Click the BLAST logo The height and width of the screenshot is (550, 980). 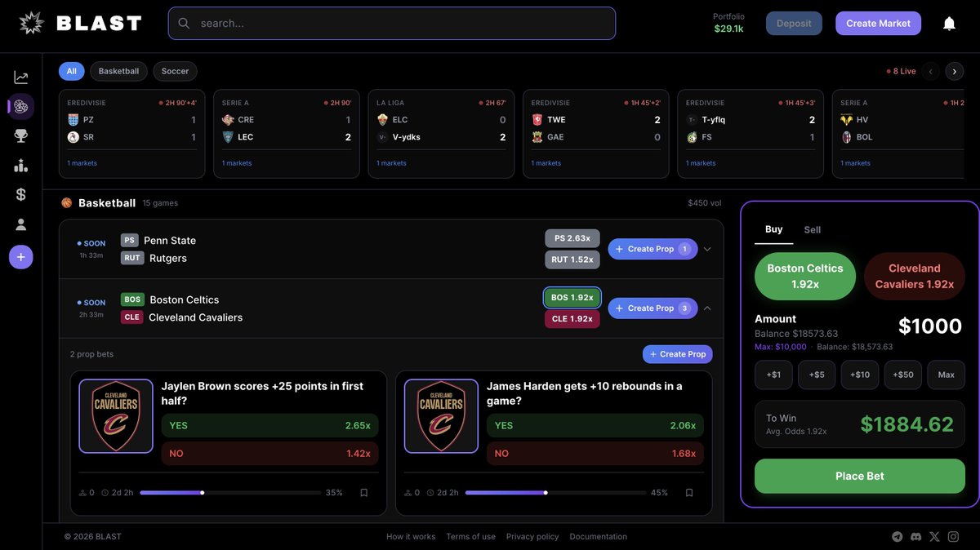(80, 23)
